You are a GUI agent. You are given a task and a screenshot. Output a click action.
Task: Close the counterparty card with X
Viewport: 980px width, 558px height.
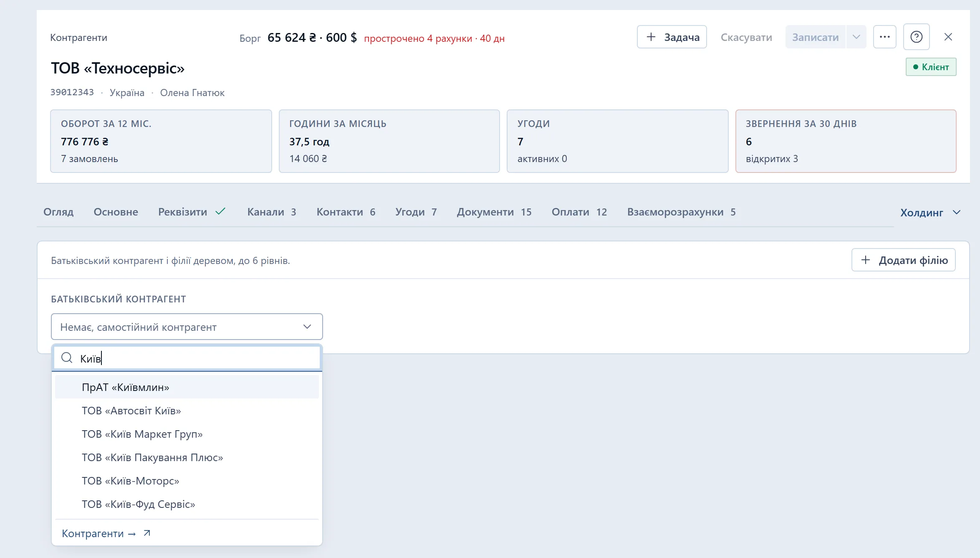point(948,37)
